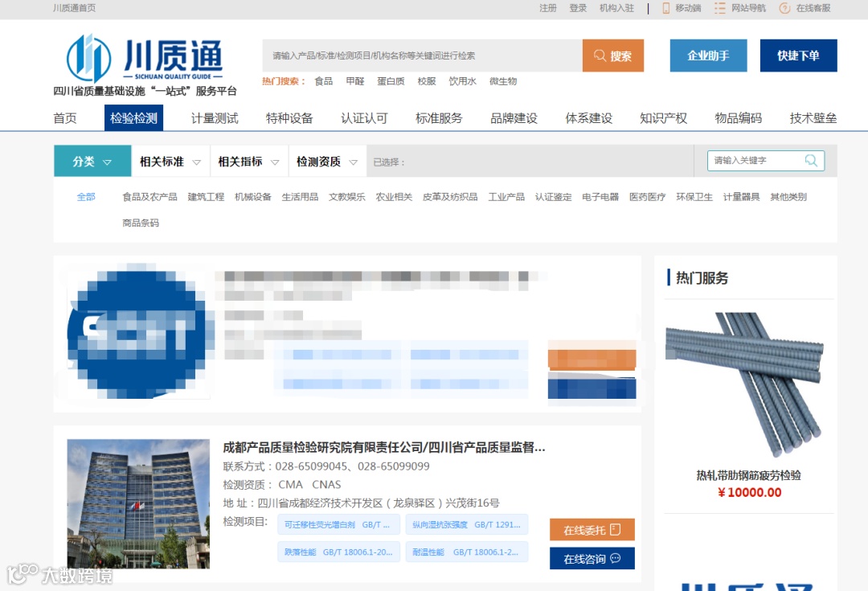868x591 pixels.
Task: Click the 企业助手 button
Action: (x=708, y=55)
